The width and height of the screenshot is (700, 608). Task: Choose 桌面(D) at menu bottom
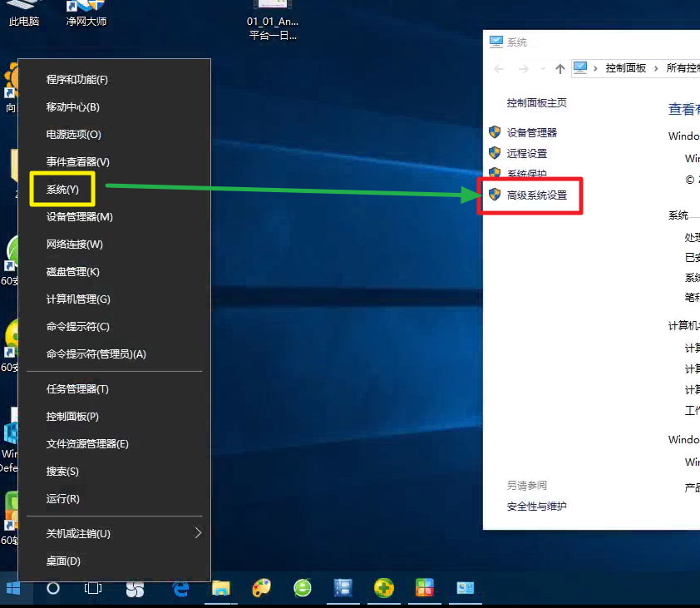pos(63,561)
